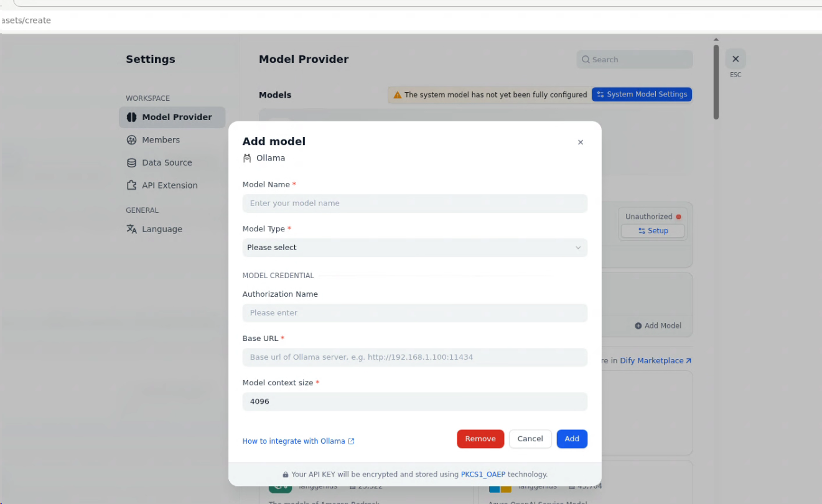Open the Data Source section
Viewport: 822px width, 504px height.
pos(172,162)
